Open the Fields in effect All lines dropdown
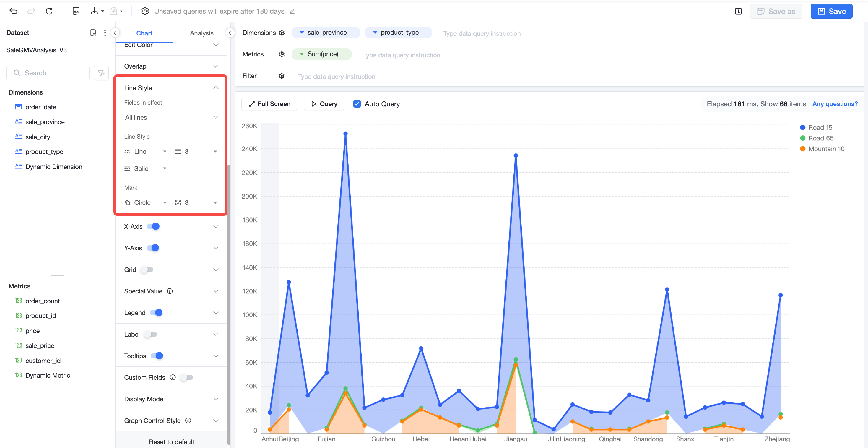This screenshot has width=868, height=448. 171,118
